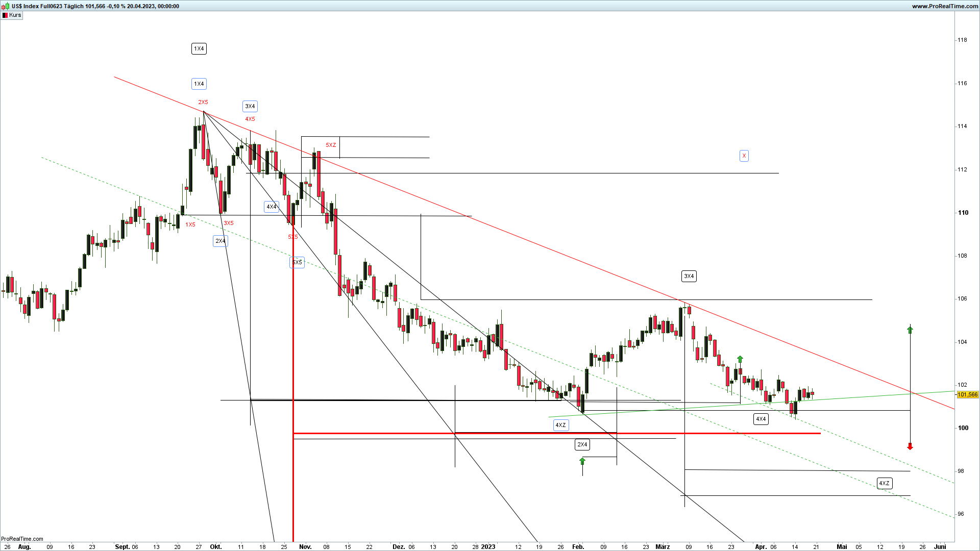Select the blue-bordered 3X4 label near October
This screenshot has width=980, height=551.
pyautogui.click(x=250, y=107)
